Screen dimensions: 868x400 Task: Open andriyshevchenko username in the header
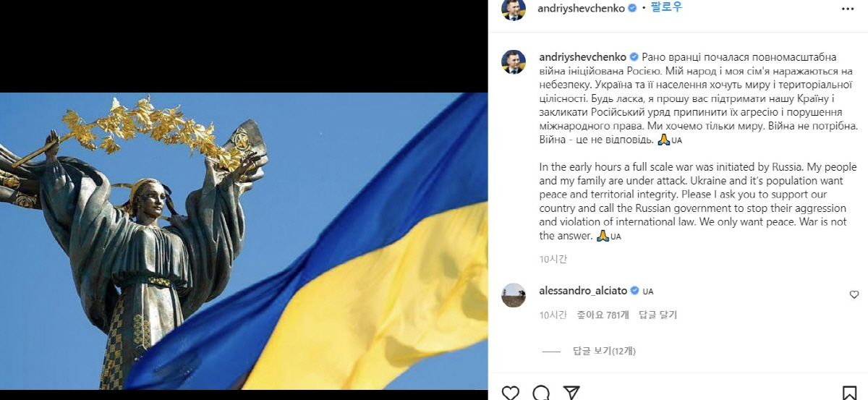click(582, 8)
